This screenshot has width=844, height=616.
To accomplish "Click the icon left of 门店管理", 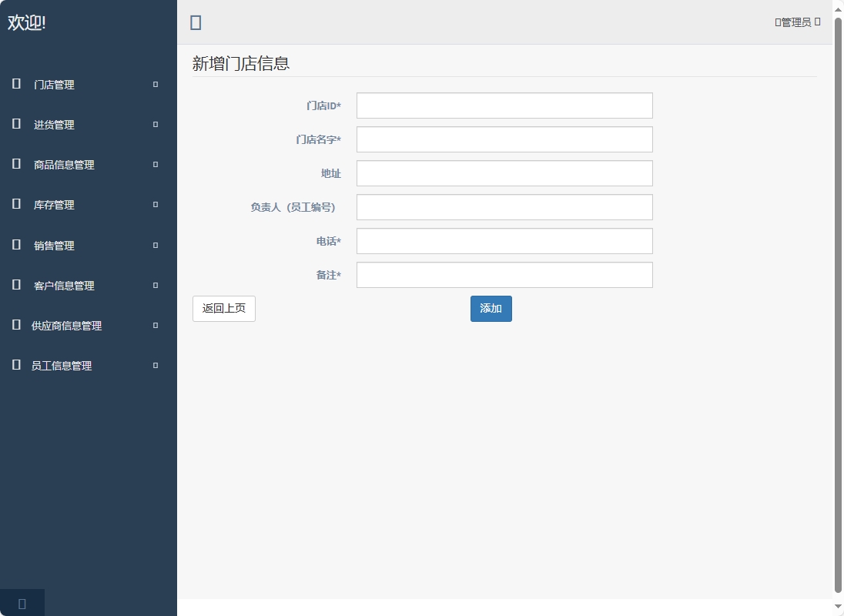I will coord(16,84).
